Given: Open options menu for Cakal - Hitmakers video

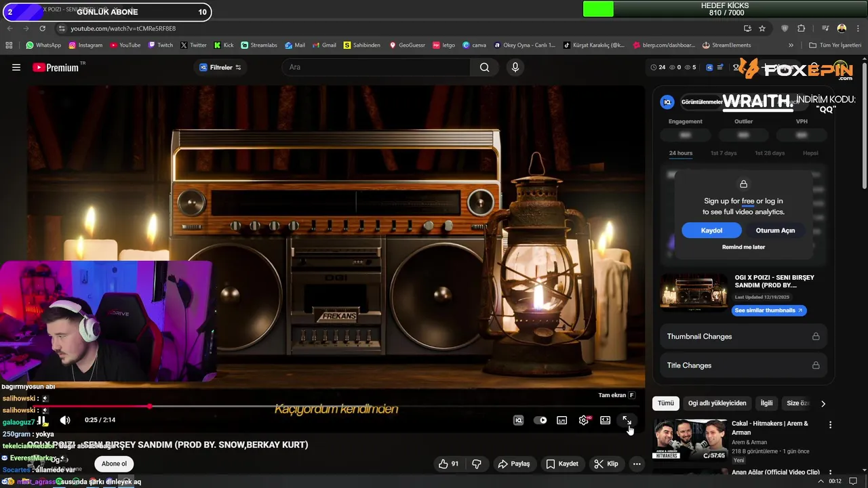Looking at the screenshot, I should pos(830,425).
